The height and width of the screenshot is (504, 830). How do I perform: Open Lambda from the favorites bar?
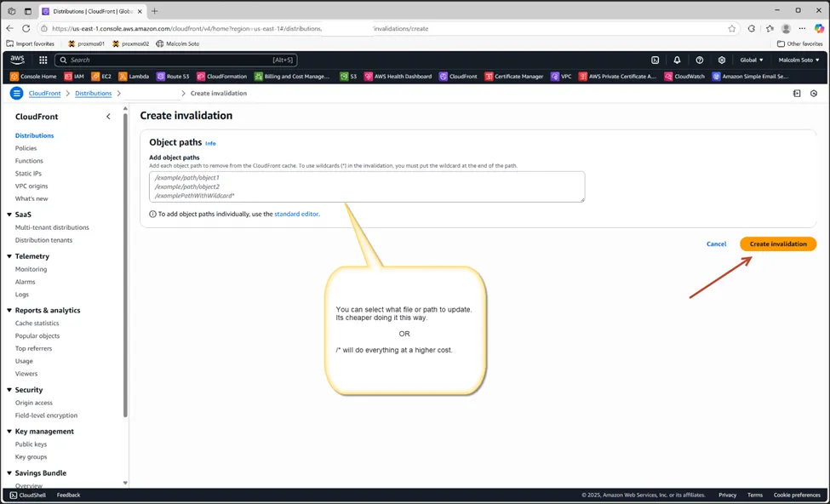tap(136, 76)
